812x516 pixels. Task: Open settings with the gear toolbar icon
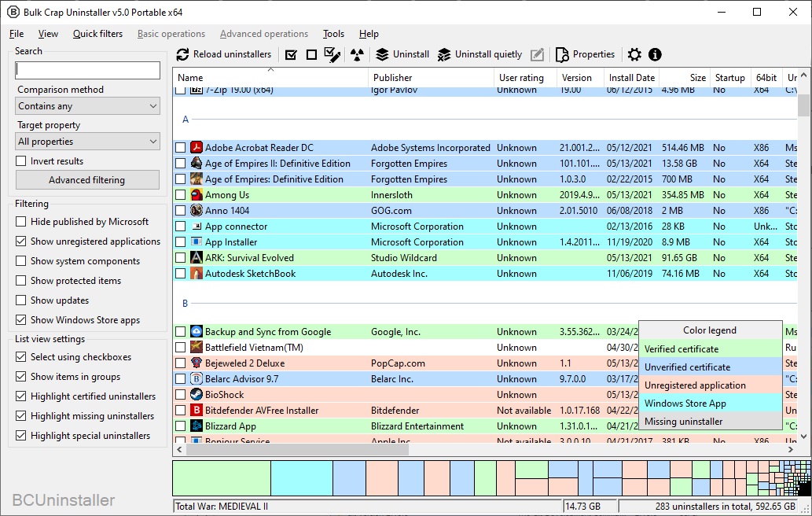(634, 54)
